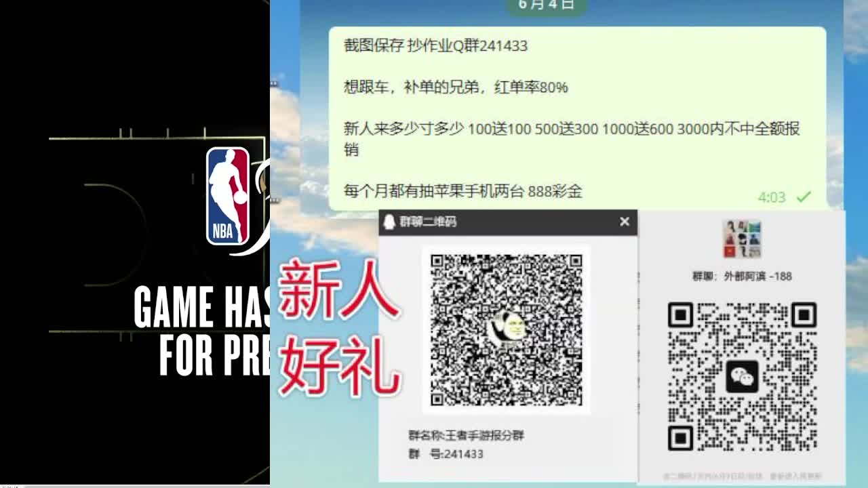Viewport: 868px width, 488px height.
Task: Click the 群聊二维码 dialog title
Action: pos(428,222)
